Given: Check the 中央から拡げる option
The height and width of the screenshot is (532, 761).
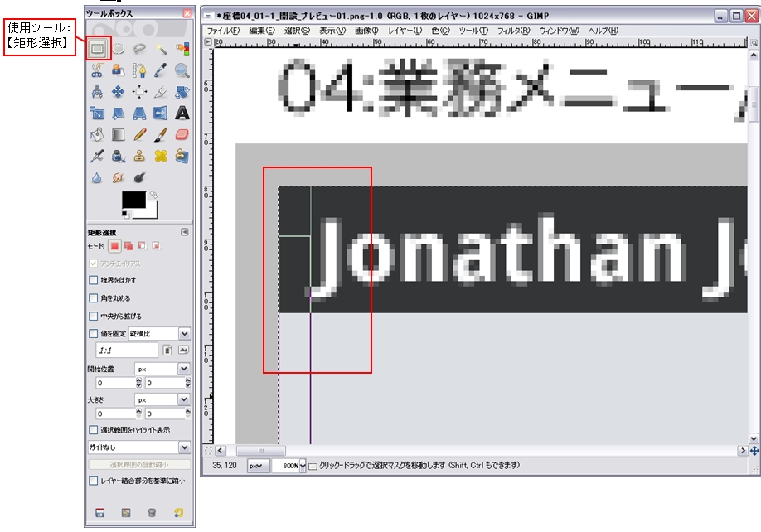Looking at the screenshot, I should coord(93,317).
